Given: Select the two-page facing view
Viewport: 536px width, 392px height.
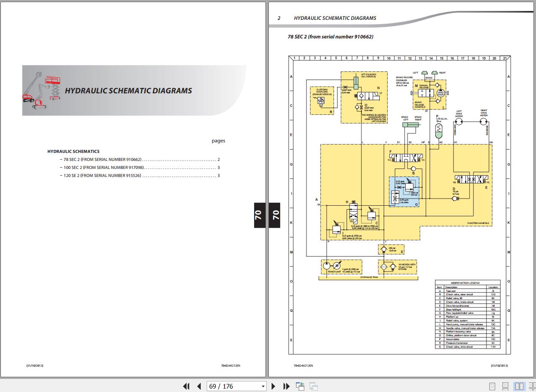Looking at the screenshot, I should pos(519,386).
